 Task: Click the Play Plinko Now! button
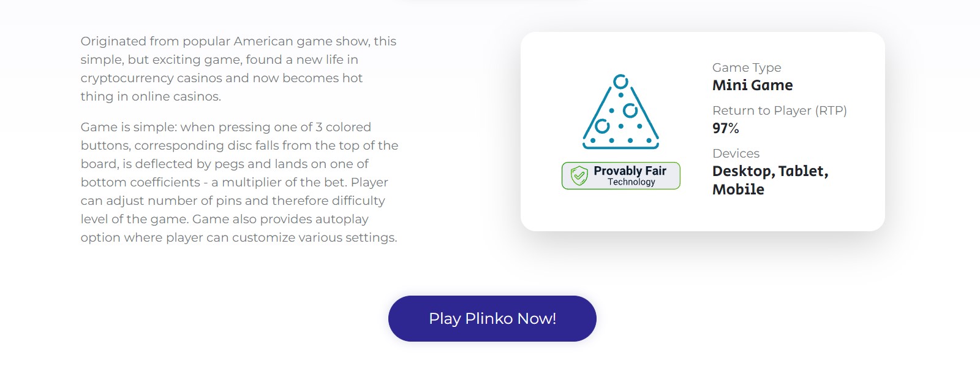[x=492, y=319]
